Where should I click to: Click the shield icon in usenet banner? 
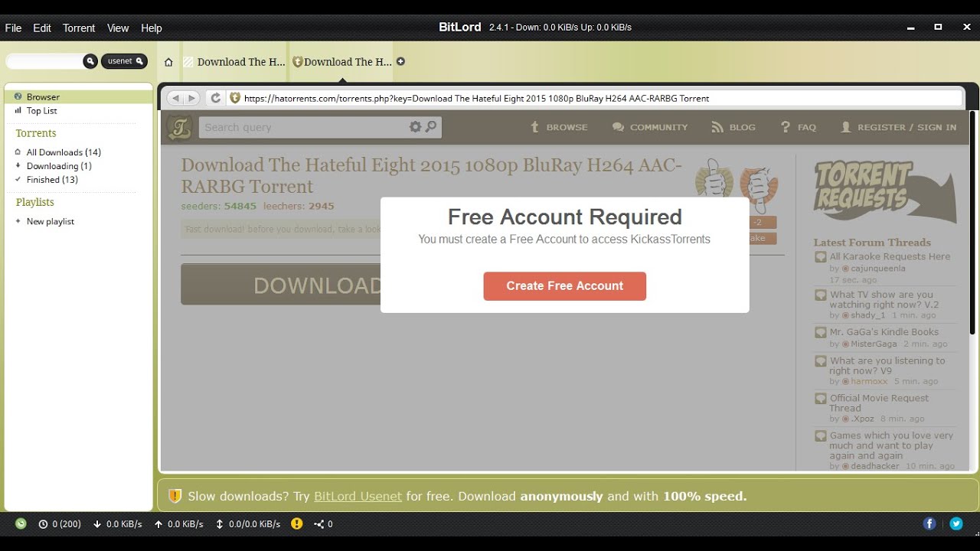(x=175, y=496)
